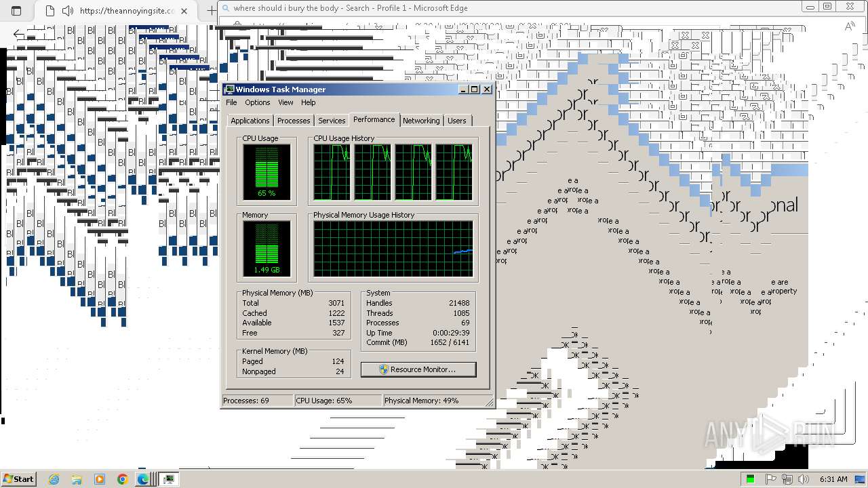Click the Free memory value 327

pos(338,333)
